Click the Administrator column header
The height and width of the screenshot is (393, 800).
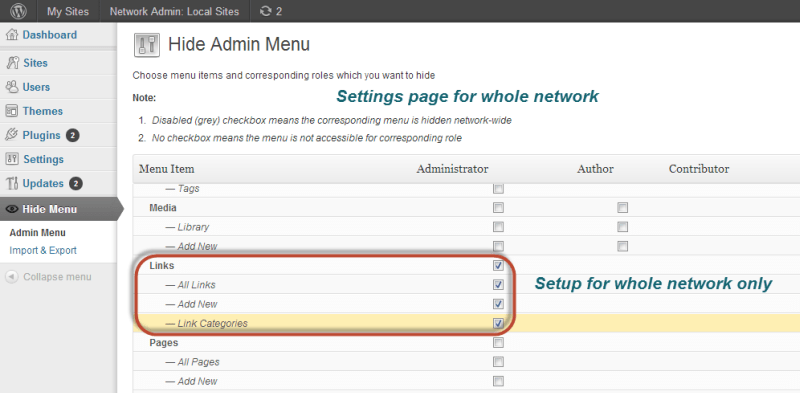pyautogui.click(x=452, y=169)
